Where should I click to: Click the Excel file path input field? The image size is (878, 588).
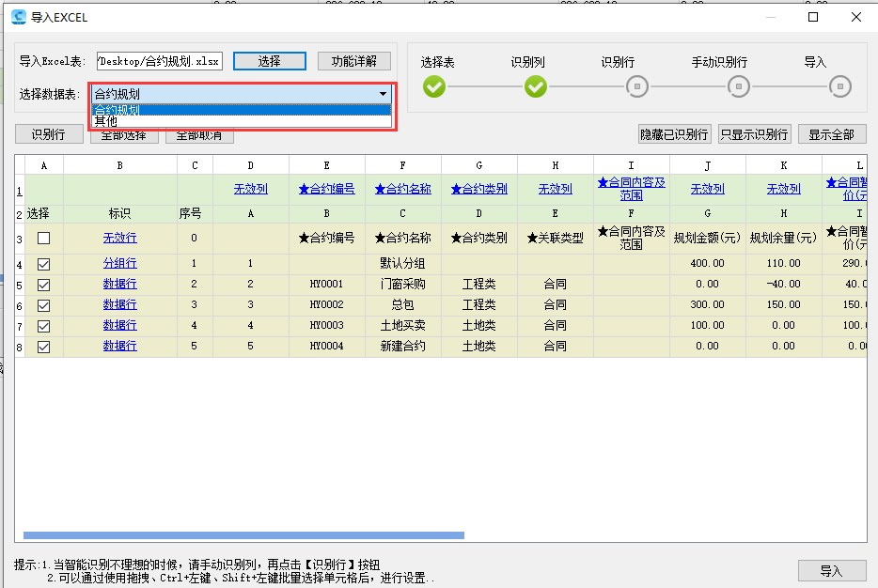point(160,61)
